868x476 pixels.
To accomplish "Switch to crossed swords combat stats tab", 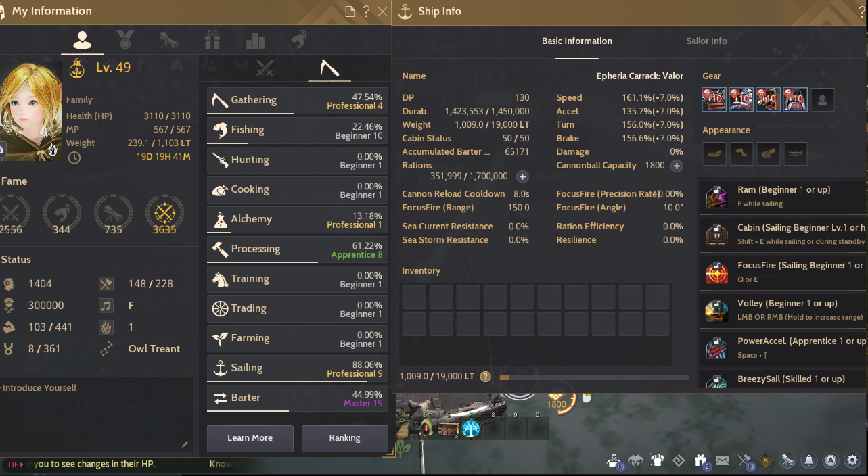I will pyautogui.click(x=265, y=68).
